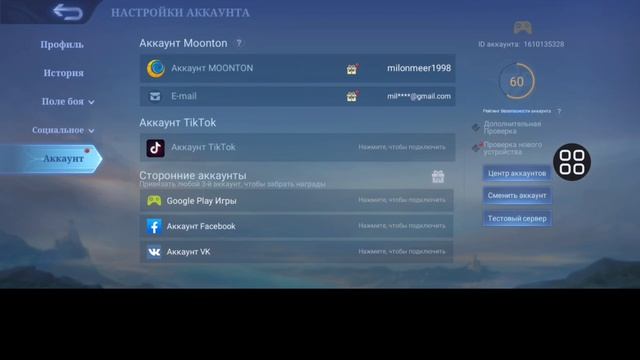Image resolution: width=640 pixels, height=360 pixels.
Task: Click the gamepad icon above account ID
Action: 522,28
